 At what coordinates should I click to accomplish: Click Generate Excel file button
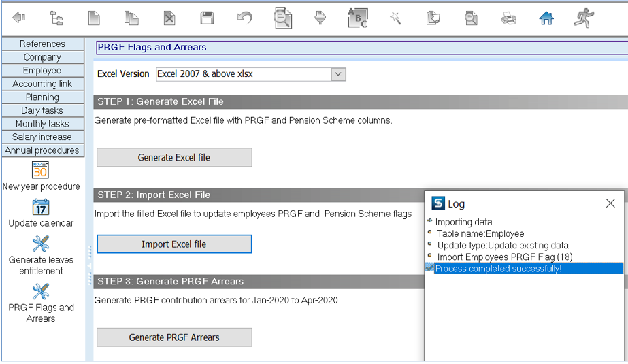coord(174,157)
